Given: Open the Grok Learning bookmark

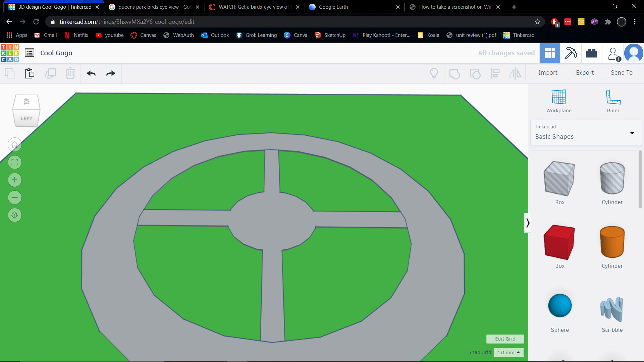Looking at the screenshot, I should coord(257,35).
